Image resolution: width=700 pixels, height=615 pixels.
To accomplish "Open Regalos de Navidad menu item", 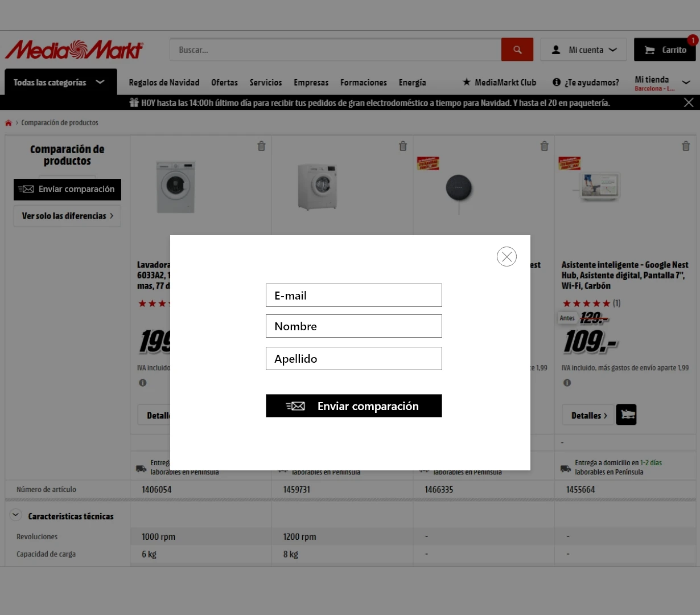I will (164, 83).
